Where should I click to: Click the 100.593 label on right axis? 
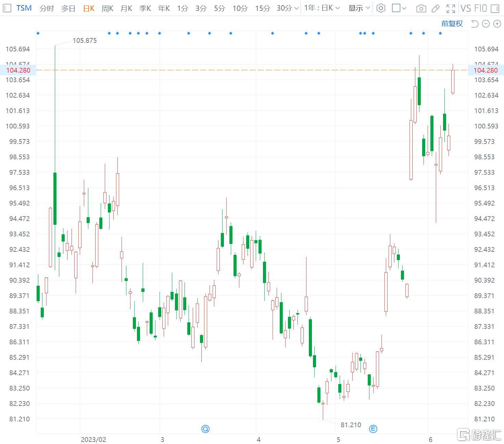pyautogui.click(x=486, y=126)
